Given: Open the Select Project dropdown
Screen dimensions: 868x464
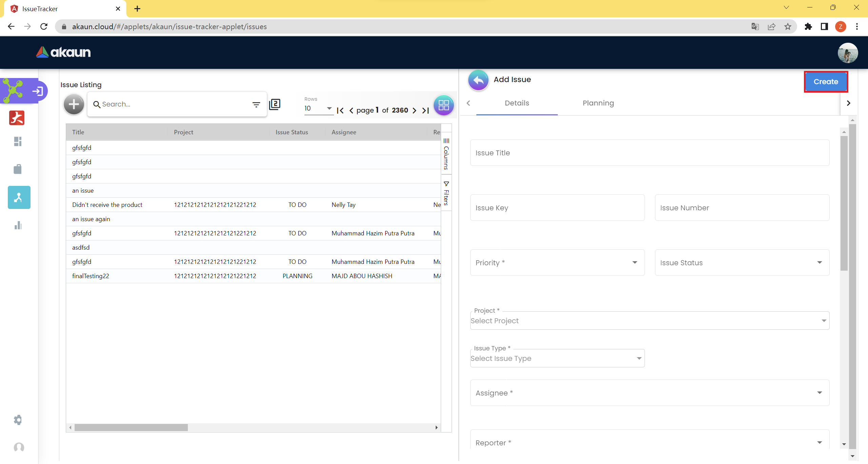Looking at the screenshot, I should tap(649, 321).
